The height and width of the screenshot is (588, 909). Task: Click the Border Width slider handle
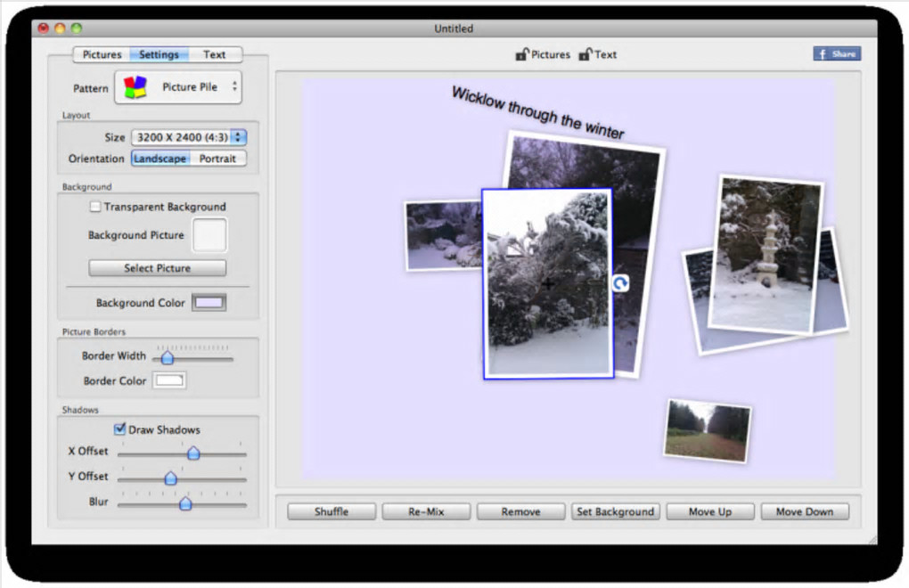(167, 357)
